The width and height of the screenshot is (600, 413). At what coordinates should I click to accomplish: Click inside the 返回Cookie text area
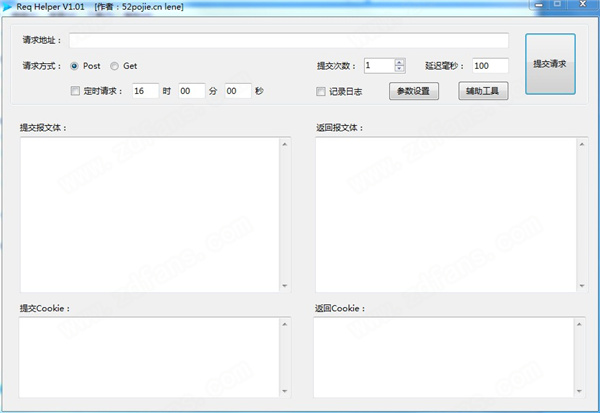(444, 357)
